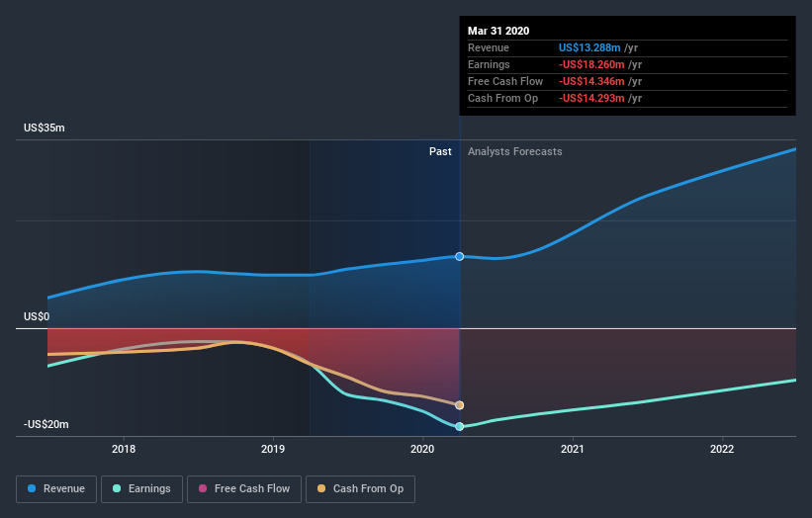Click the 2020 x-axis label
Image resolution: width=812 pixels, height=518 pixels.
click(x=422, y=449)
